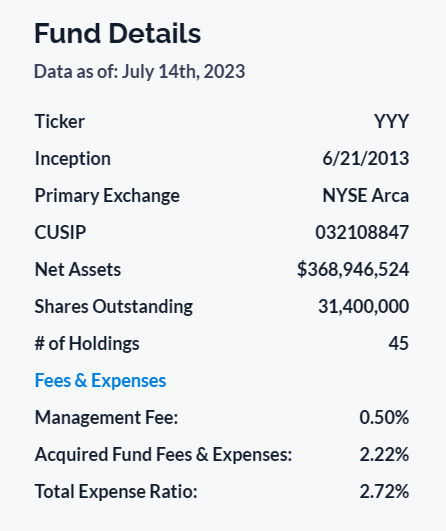Click the Management Fee 0.50% value

(x=384, y=417)
